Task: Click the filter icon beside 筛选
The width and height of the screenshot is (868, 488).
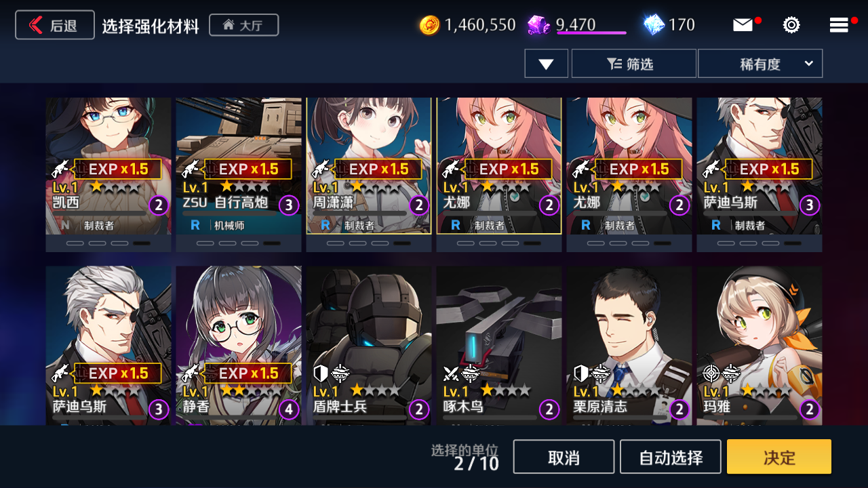Action: tap(614, 64)
